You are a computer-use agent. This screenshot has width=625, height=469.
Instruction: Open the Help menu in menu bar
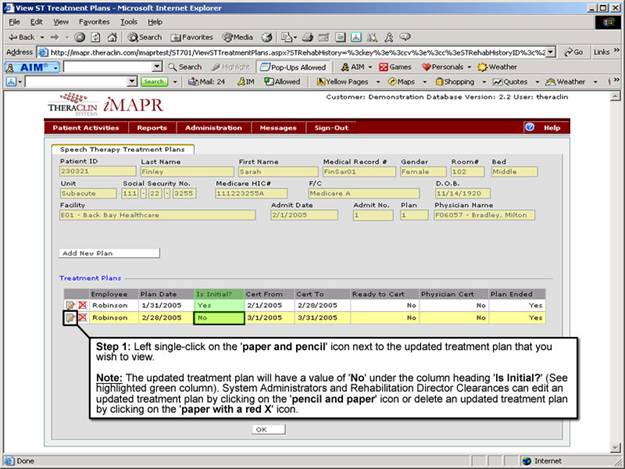(x=155, y=22)
